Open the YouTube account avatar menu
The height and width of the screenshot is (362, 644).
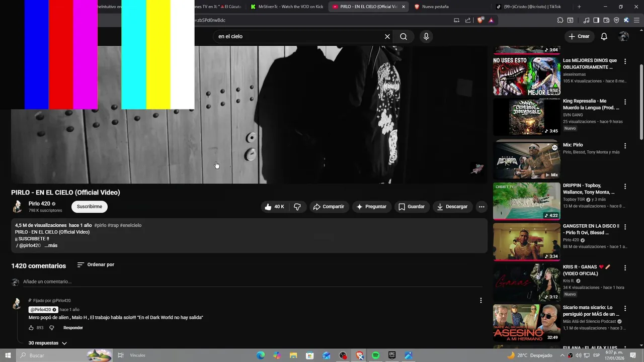click(x=624, y=37)
